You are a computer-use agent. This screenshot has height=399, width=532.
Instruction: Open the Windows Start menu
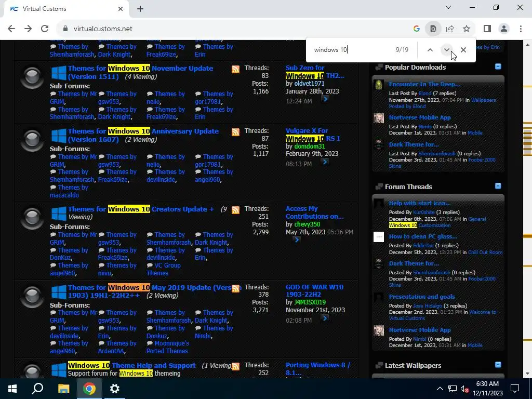coord(12,389)
